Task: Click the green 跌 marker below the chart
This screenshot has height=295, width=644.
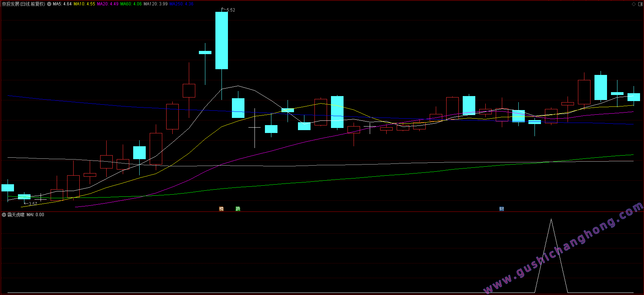Action: (238, 209)
